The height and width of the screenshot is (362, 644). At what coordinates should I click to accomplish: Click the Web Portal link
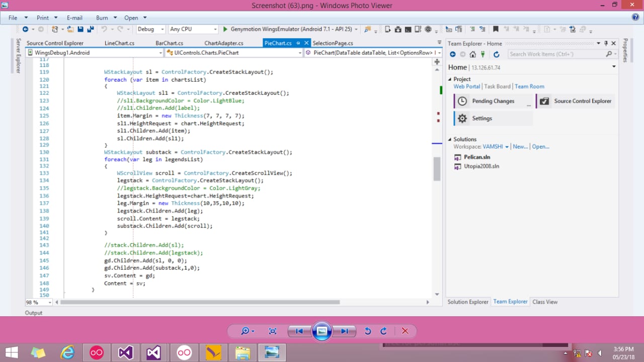pyautogui.click(x=466, y=87)
